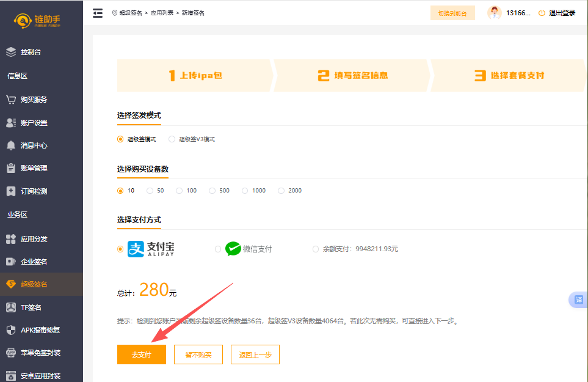588x382 pixels.
Task: Open 订阅检测 in the sidebar
Action: tap(34, 191)
